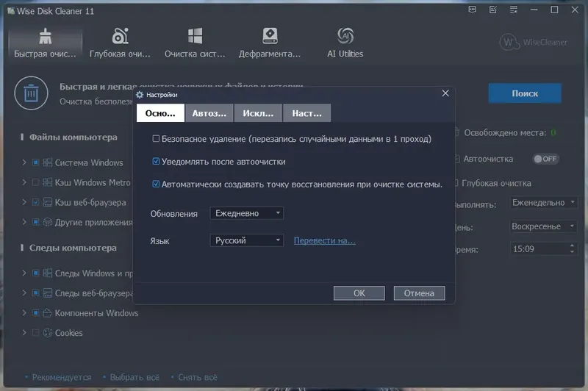Click the Следы веб-браузера row icon
The width and height of the screenshot is (588, 391).
click(47, 293)
